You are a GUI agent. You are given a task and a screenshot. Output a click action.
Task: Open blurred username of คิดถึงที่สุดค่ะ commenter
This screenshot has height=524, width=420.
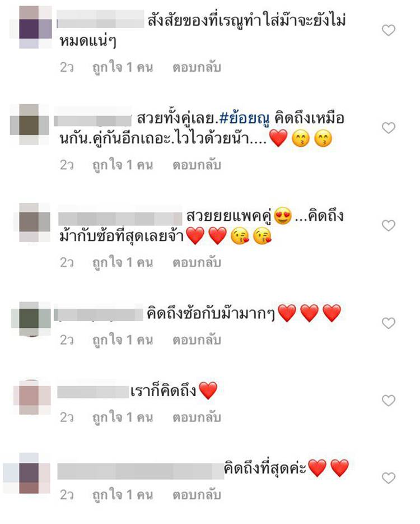(141, 471)
